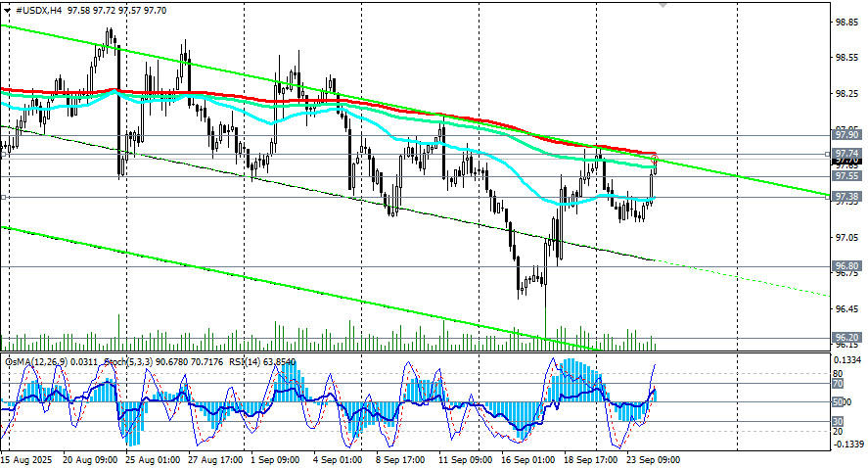This screenshot has height=468, width=868.
Task: Click the black triangle beside #USDX,H4
Action: [8, 9]
